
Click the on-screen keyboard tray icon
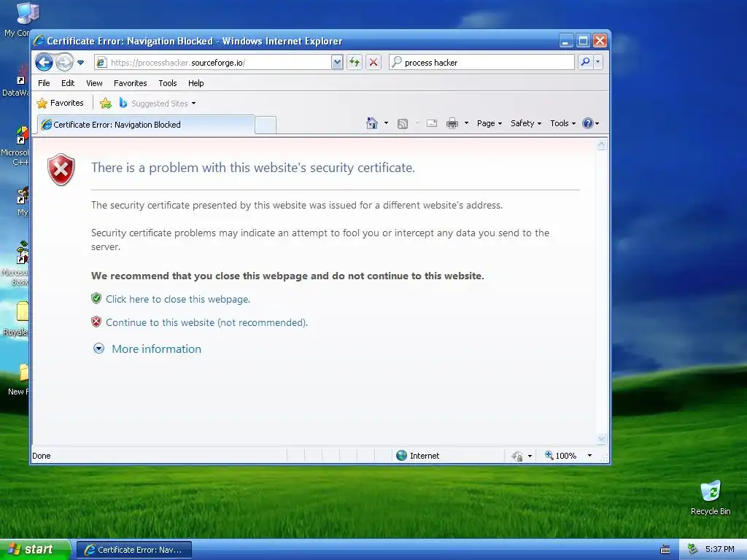click(x=665, y=550)
